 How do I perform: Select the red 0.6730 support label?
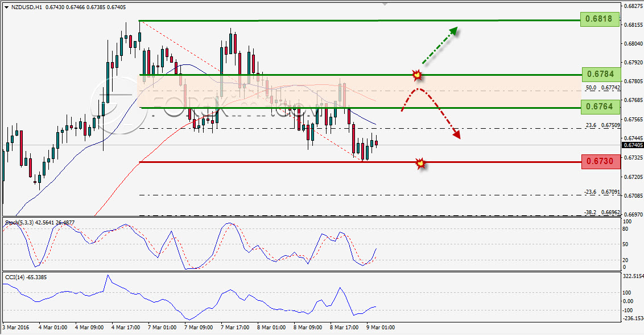coord(600,162)
